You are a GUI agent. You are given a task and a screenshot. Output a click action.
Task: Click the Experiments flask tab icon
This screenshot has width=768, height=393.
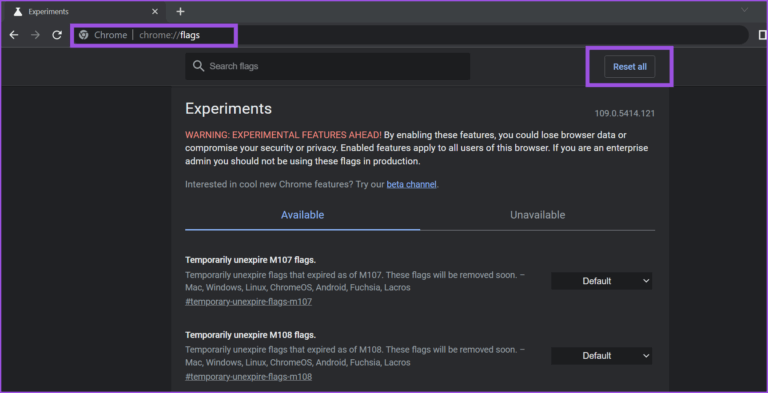18,11
